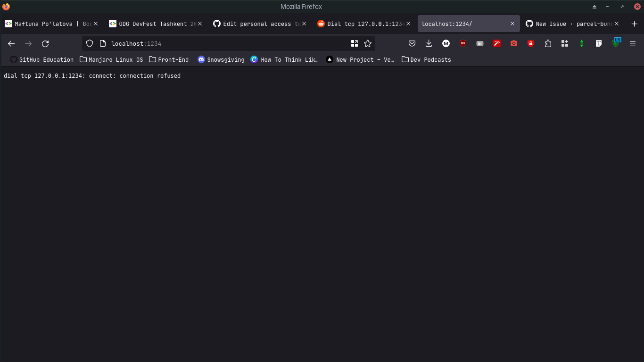
Task: Click the connection refused error text
Action: (x=92, y=75)
